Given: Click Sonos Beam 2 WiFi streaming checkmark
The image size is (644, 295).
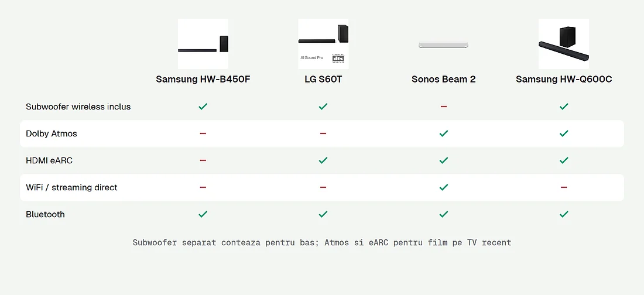Looking at the screenshot, I should pyautogui.click(x=444, y=187).
